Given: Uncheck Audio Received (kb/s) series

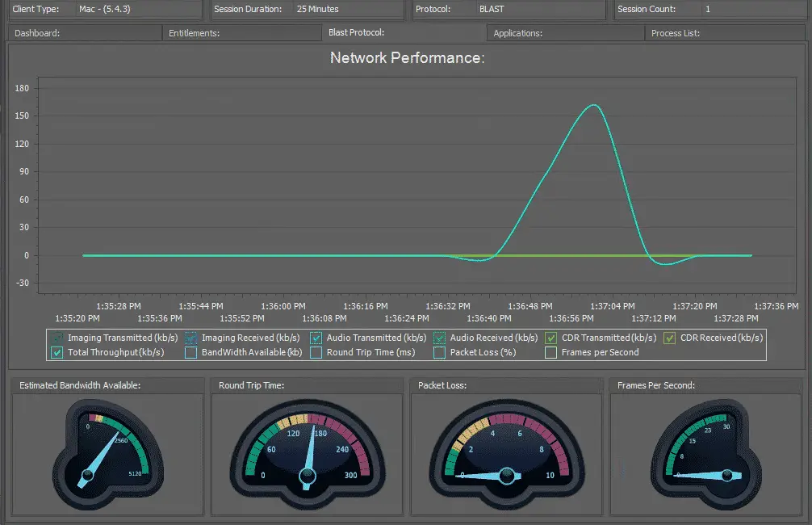Looking at the screenshot, I should pyautogui.click(x=439, y=338).
